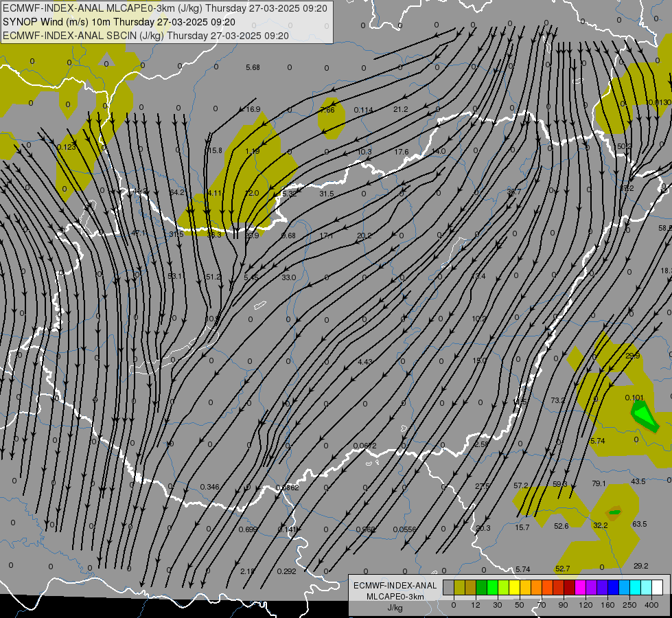Click the map value '16.9'
The height and width of the screenshot is (618, 672).
(253, 109)
